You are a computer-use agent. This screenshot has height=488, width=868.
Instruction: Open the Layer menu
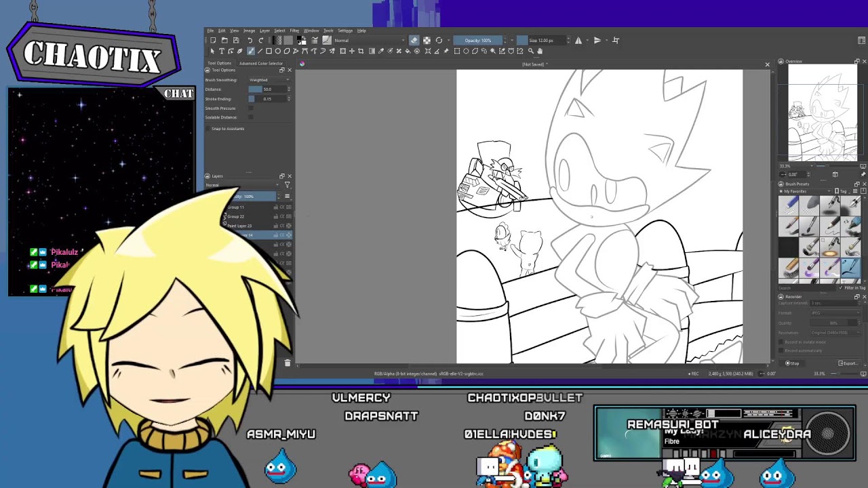(264, 30)
